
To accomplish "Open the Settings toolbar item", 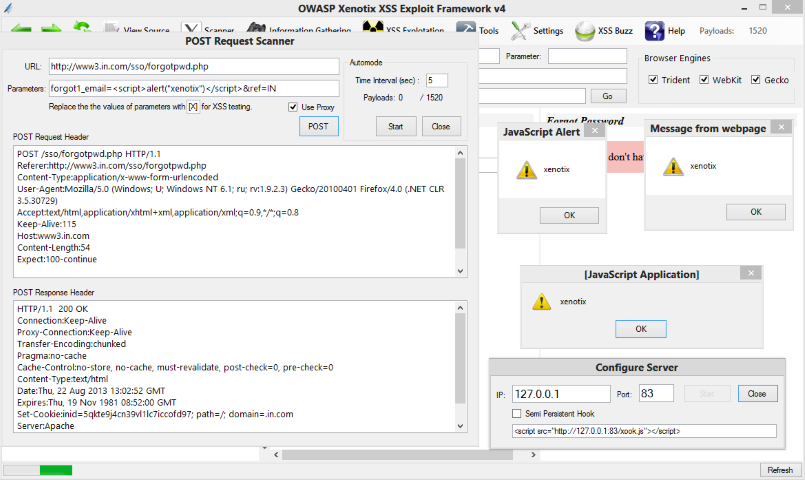I will click(x=539, y=31).
